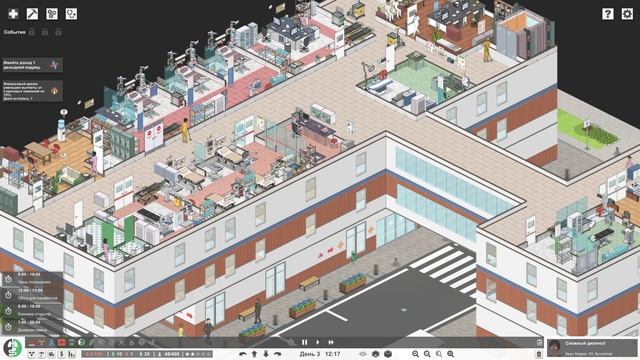Open the loan income event notification
Viewport: 640px width, 360px height.
(x=32, y=65)
